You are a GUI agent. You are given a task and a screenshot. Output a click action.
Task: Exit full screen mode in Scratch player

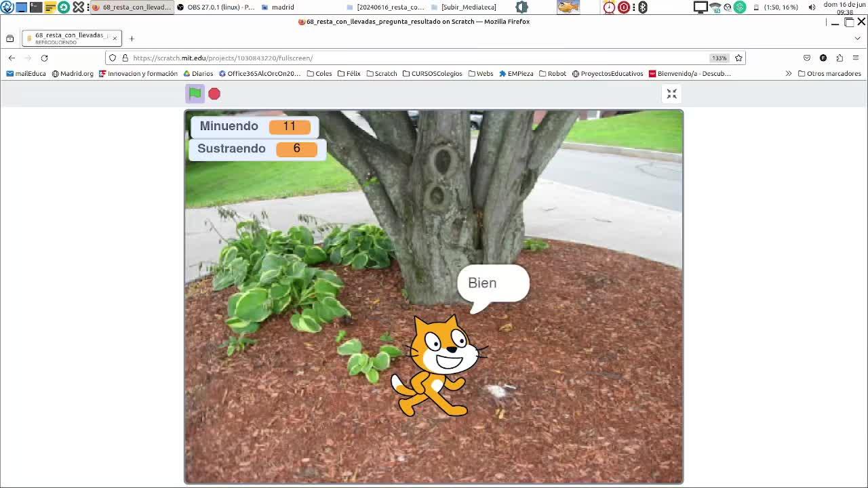[x=671, y=94]
